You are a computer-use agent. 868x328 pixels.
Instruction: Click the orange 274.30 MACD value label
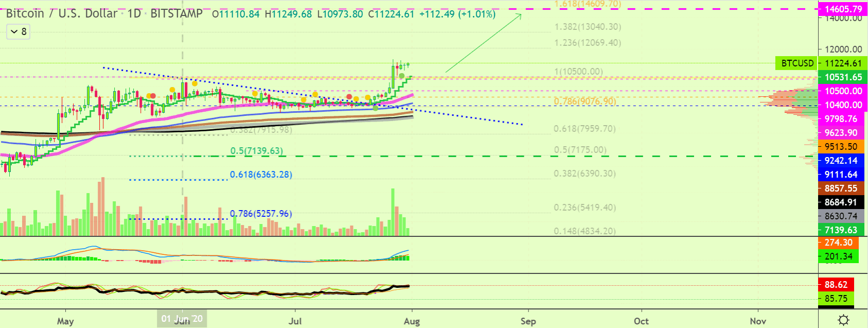tap(838, 243)
